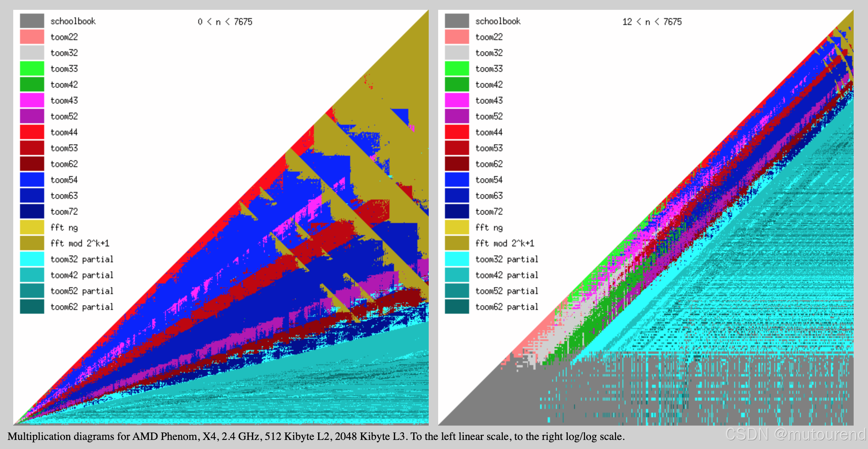This screenshot has width=868, height=449.
Task: Click the toom72 dark navy swatch, right legend
Action: (x=457, y=211)
